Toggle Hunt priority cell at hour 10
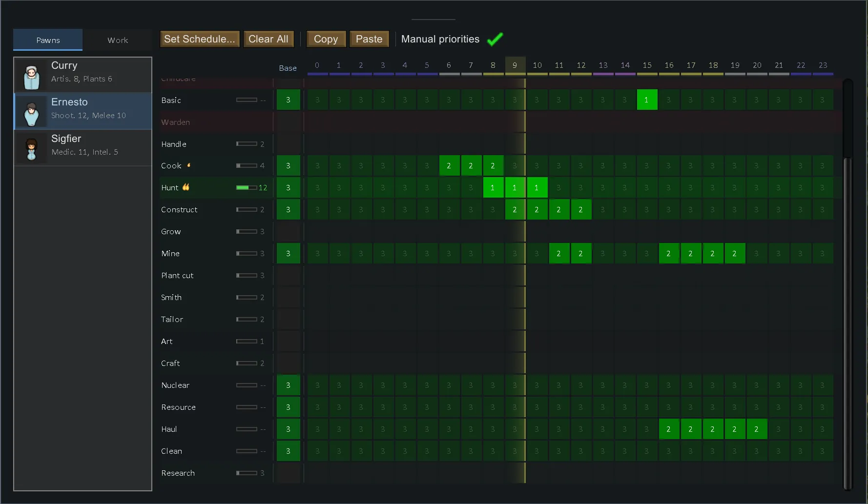Screen dimensions: 868x504 537,188
